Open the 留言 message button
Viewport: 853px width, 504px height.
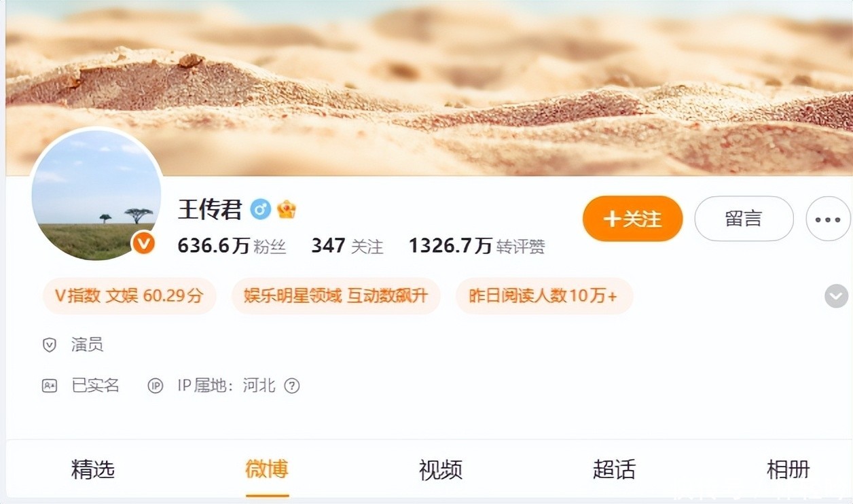(744, 219)
